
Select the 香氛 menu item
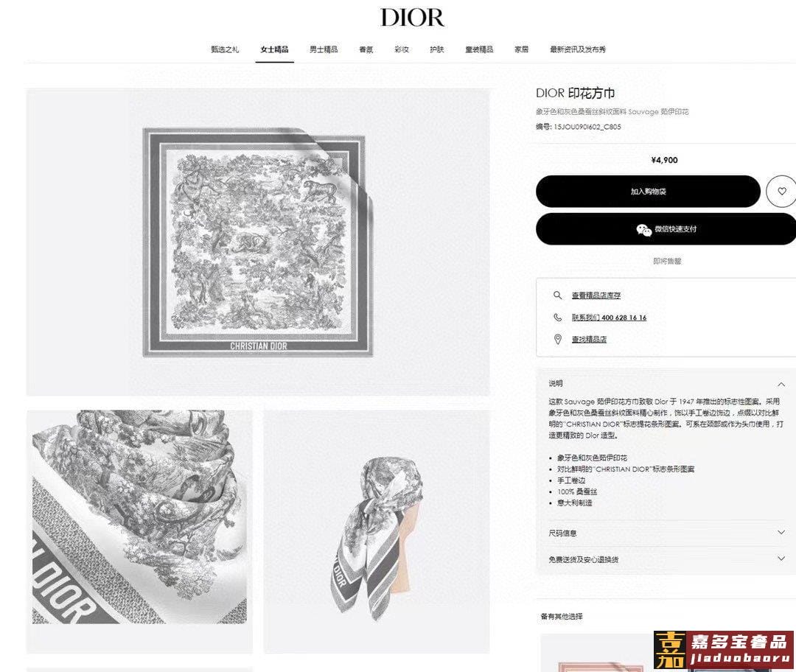(x=366, y=50)
